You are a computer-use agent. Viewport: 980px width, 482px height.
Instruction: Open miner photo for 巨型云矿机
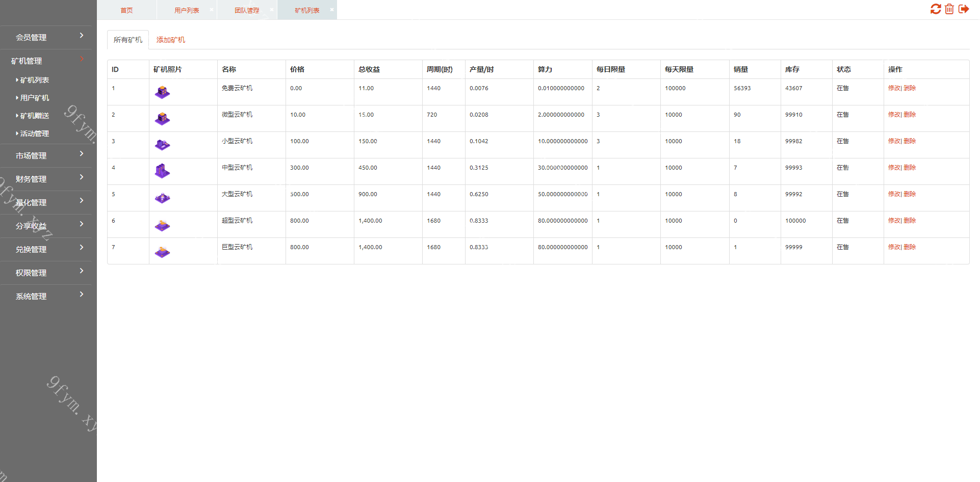(x=162, y=251)
